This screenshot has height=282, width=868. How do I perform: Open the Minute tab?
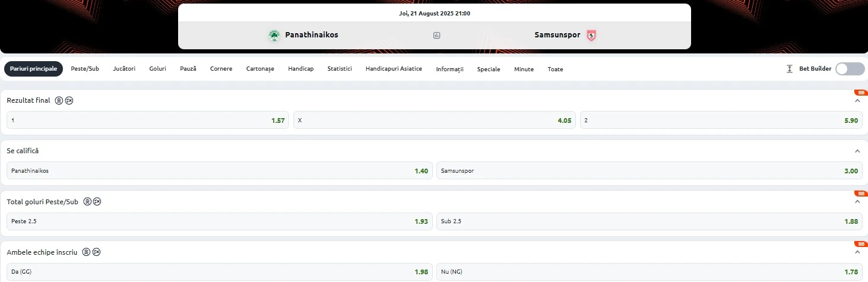point(524,69)
